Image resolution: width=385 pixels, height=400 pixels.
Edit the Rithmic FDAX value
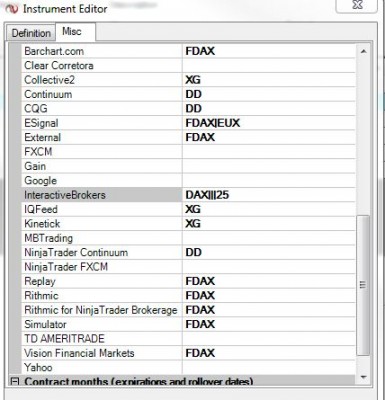coord(269,295)
